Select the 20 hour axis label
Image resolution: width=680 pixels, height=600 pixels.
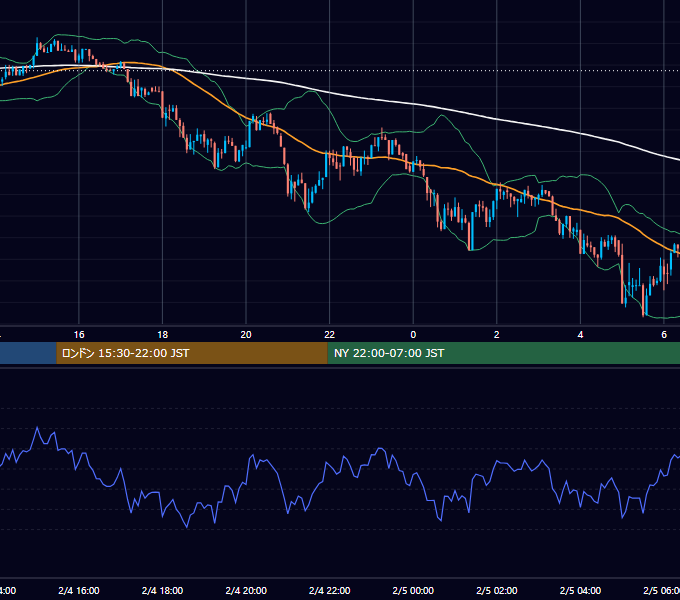pyautogui.click(x=246, y=335)
